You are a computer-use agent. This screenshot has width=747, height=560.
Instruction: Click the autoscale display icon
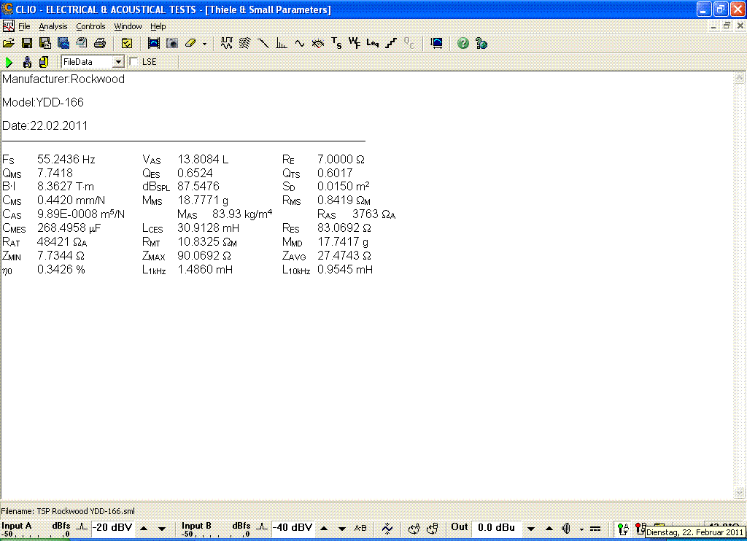click(436, 43)
